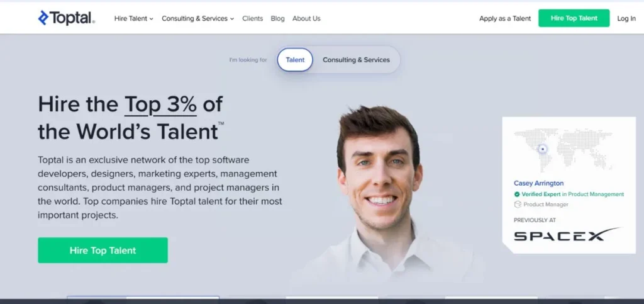Click the SpaceX logo
Image resolution: width=644 pixels, height=304 pixels.
point(567,234)
